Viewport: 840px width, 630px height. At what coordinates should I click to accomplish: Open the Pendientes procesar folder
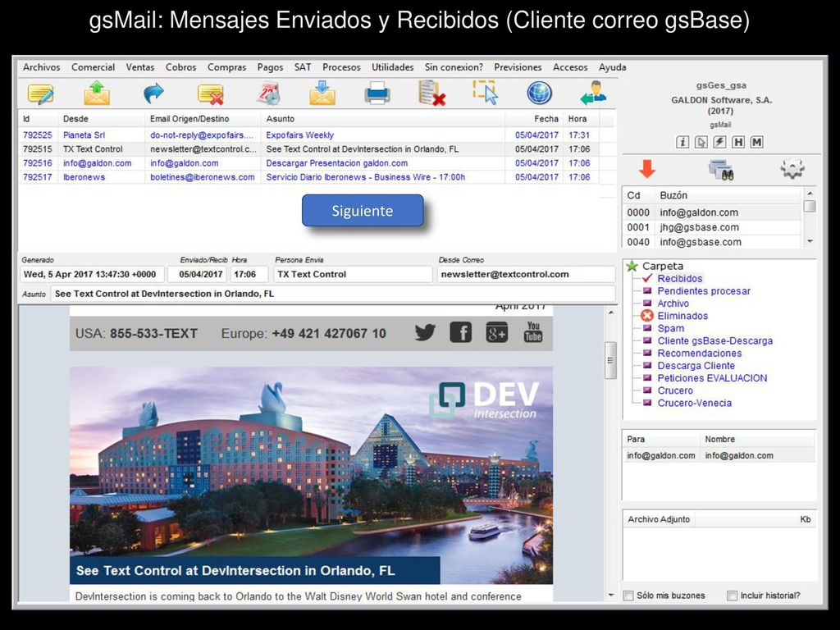click(x=704, y=291)
